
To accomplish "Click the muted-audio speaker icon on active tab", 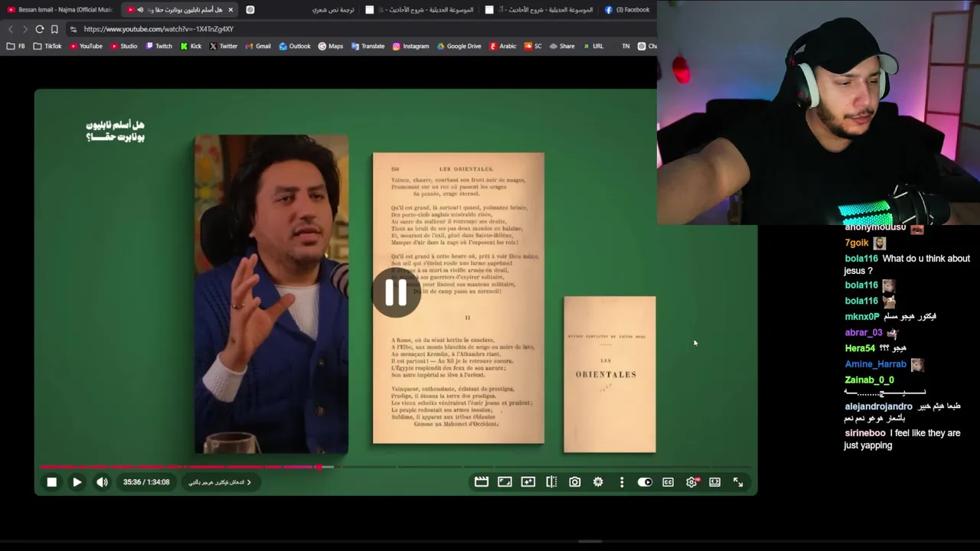I will (140, 10).
